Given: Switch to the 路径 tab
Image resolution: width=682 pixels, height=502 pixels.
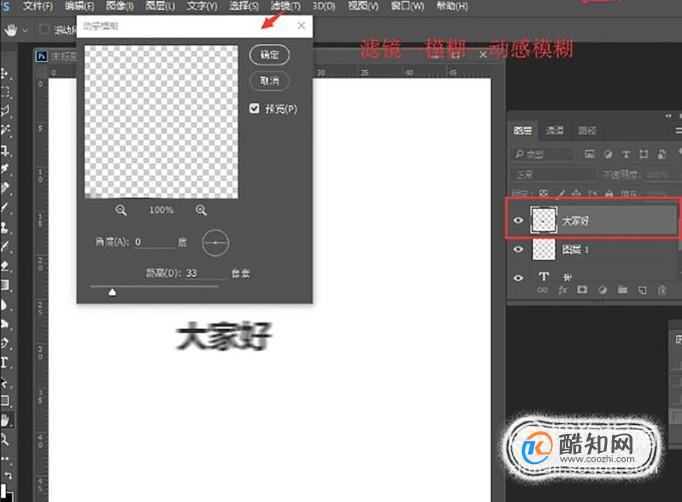Looking at the screenshot, I should pyautogui.click(x=587, y=130).
